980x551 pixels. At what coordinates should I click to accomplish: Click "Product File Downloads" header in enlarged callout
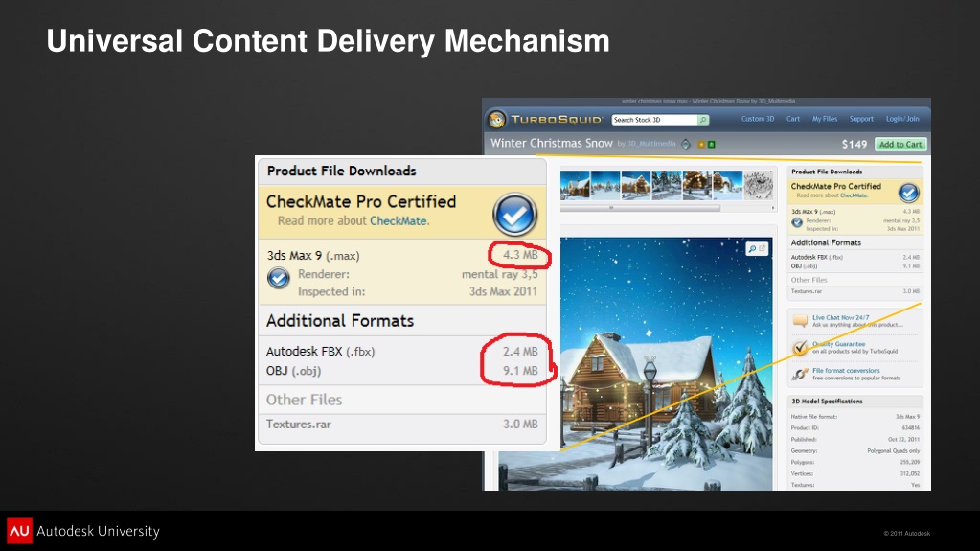[x=341, y=171]
